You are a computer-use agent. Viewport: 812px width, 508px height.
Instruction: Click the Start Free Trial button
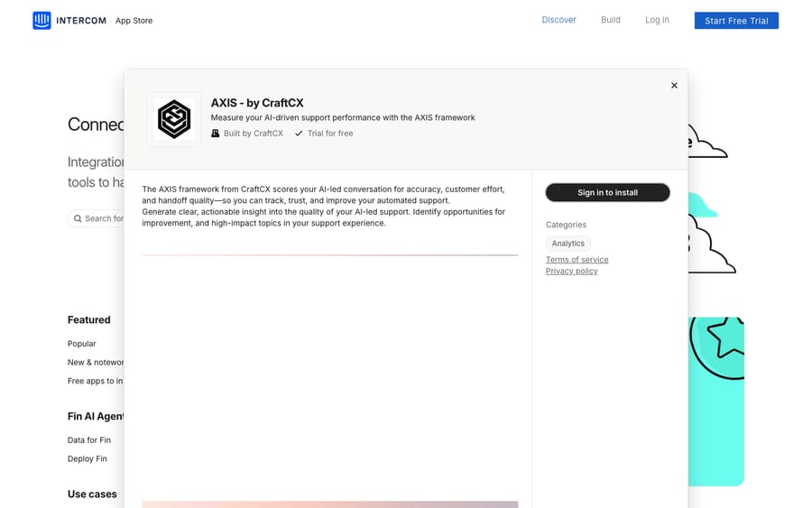pos(736,21)
